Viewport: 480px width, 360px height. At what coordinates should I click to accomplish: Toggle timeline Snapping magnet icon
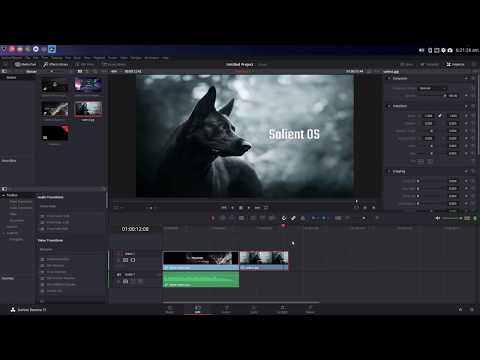point(284,218)
